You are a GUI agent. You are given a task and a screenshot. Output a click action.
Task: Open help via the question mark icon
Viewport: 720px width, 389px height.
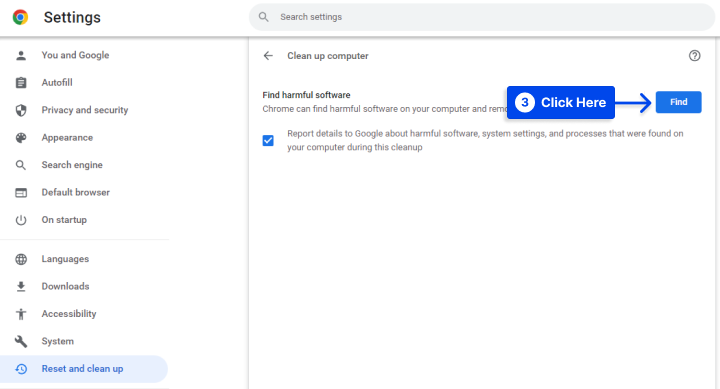point(694,56)
